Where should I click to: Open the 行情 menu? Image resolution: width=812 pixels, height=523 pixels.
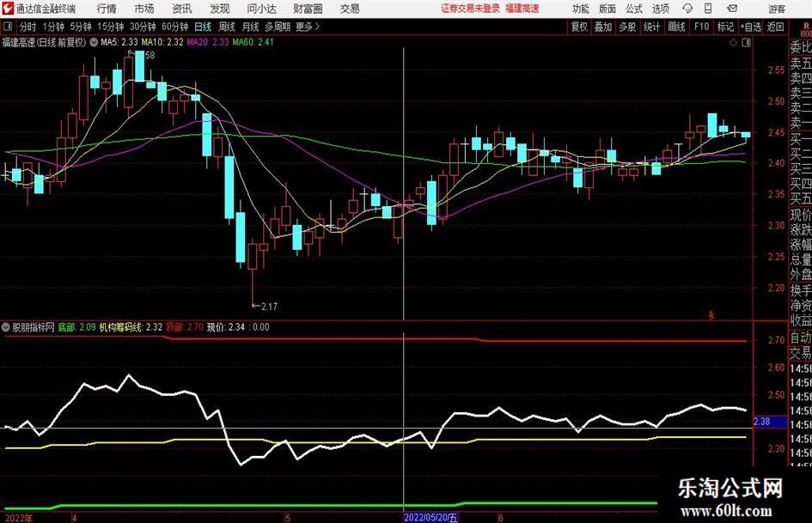pyautogui.click(x=107, y=9)
